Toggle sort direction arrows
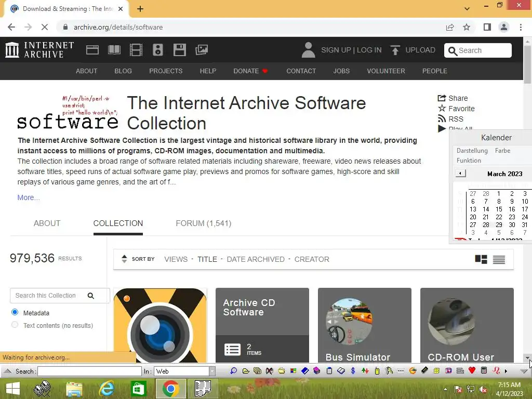 [x=124, y=259]
